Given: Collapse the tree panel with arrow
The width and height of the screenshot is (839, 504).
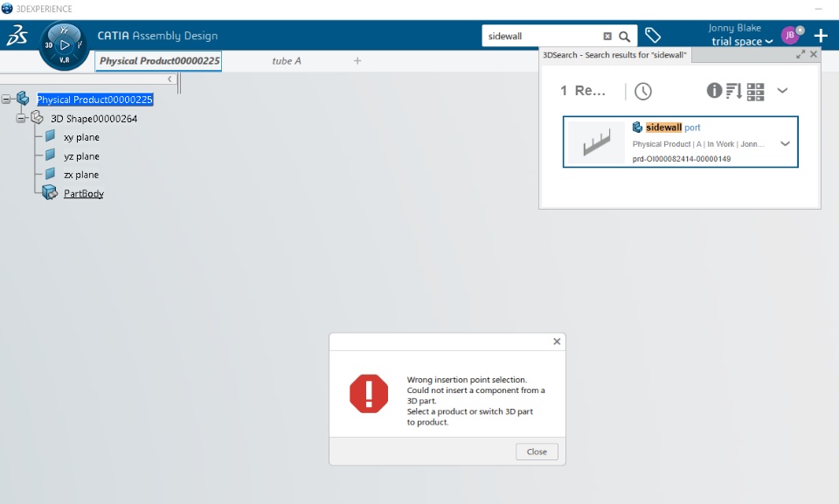Looking at the screenshot, I should (170, 79).
